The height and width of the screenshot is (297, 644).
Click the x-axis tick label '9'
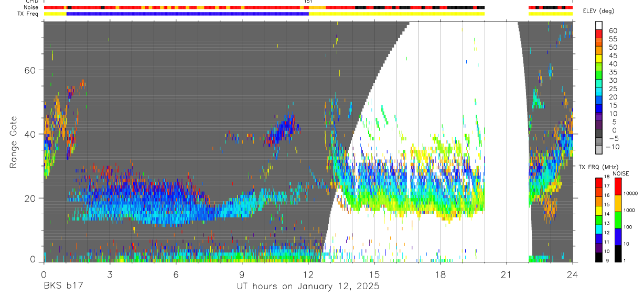point(242,274)
